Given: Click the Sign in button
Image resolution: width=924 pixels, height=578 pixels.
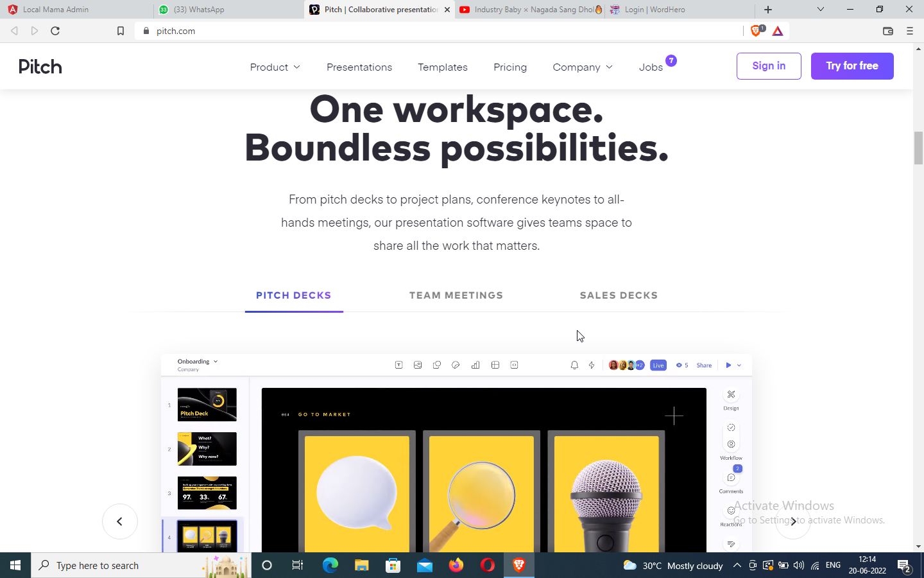Looking at the screenshot, I should tap(769, 66).
